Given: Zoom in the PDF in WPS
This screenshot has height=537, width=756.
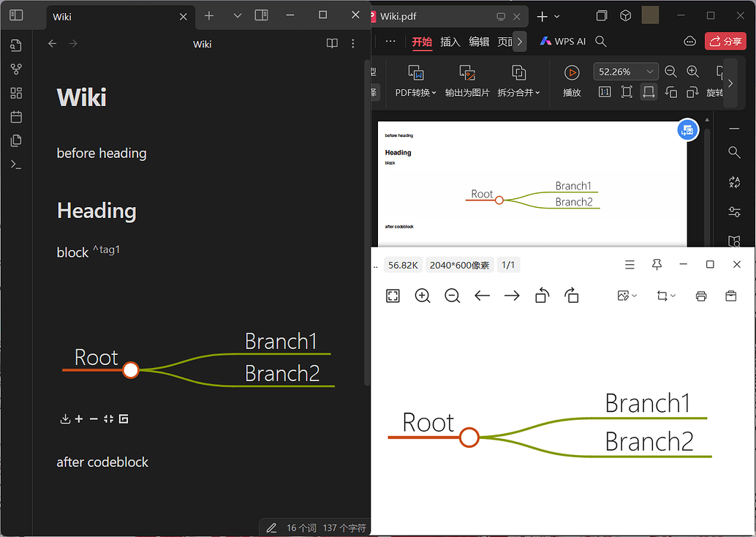Looking at the screenshot, I should [x=693, y=72].
